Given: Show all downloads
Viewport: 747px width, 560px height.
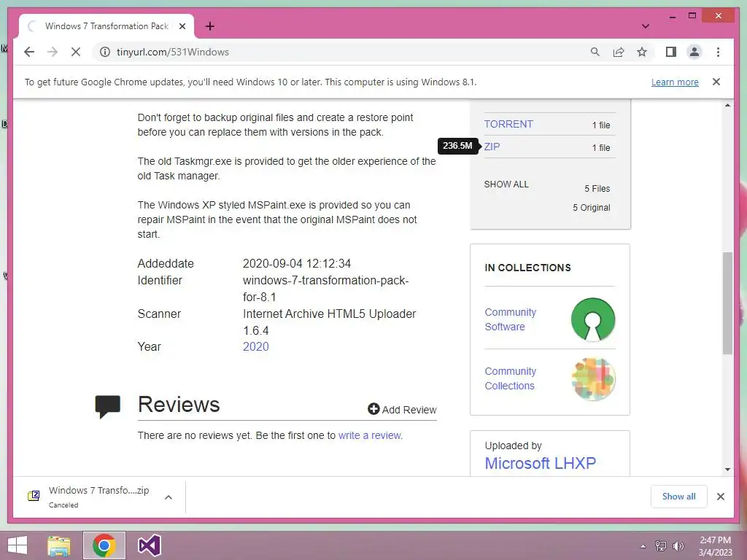Looking at the screenshot, I should [x=678, y=497].
